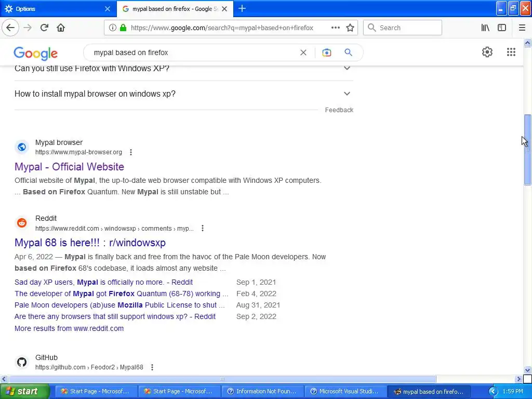Switch to first Start Page - Microsoft taskbar item

pos(95,391)
